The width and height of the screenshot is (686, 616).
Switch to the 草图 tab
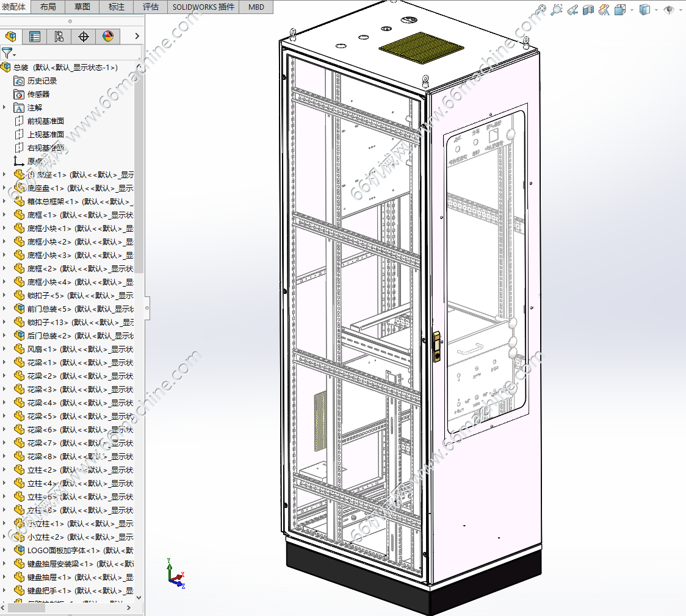82,7
